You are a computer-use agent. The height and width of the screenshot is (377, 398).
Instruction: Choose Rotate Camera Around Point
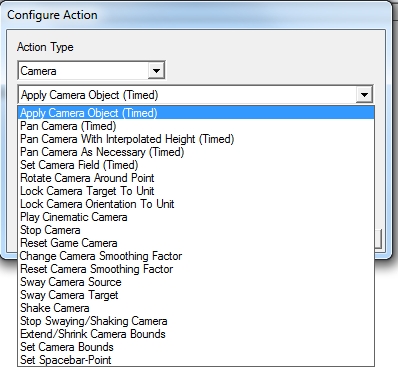pyautogui.click(x=196, y=178)
